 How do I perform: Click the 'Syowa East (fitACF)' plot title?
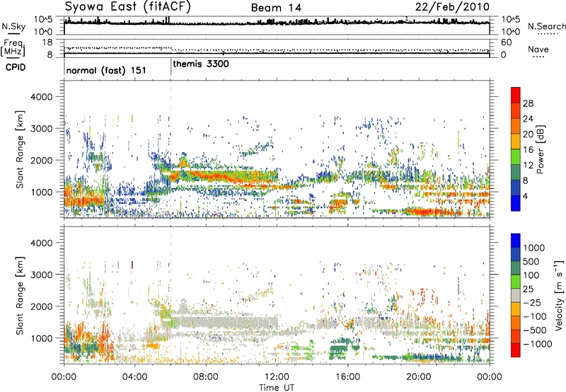click(127, 7)
